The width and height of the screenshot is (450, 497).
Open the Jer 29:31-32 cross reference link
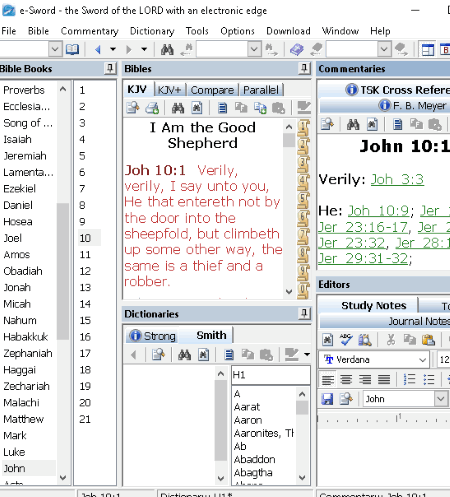(x=363, y=258)
